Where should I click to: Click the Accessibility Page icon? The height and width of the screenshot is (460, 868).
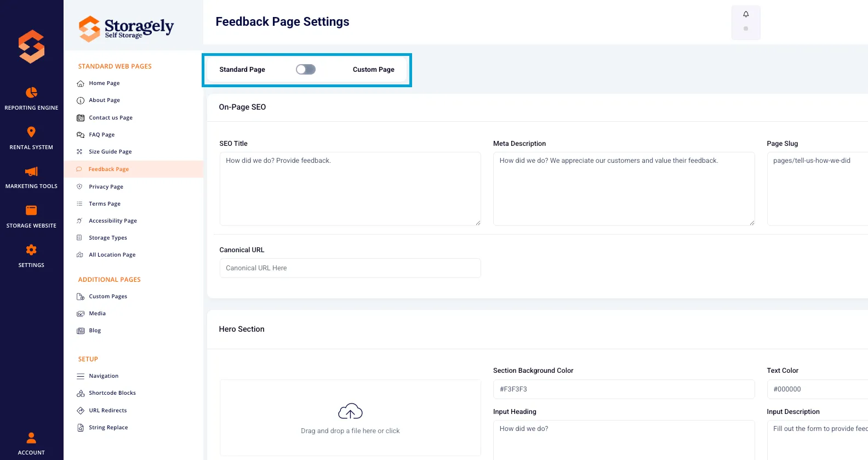click(x=79, y=221)
